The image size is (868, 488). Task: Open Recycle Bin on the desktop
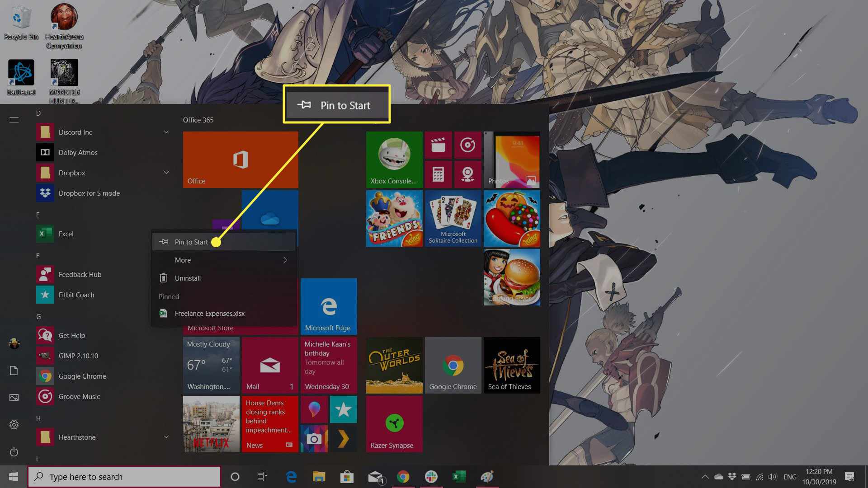21,22
